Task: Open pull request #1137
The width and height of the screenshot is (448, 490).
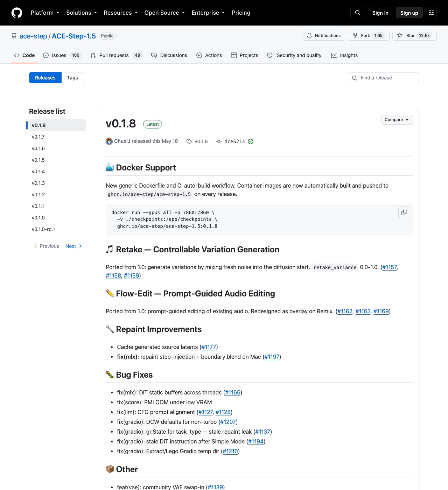Action: (263, 432)
